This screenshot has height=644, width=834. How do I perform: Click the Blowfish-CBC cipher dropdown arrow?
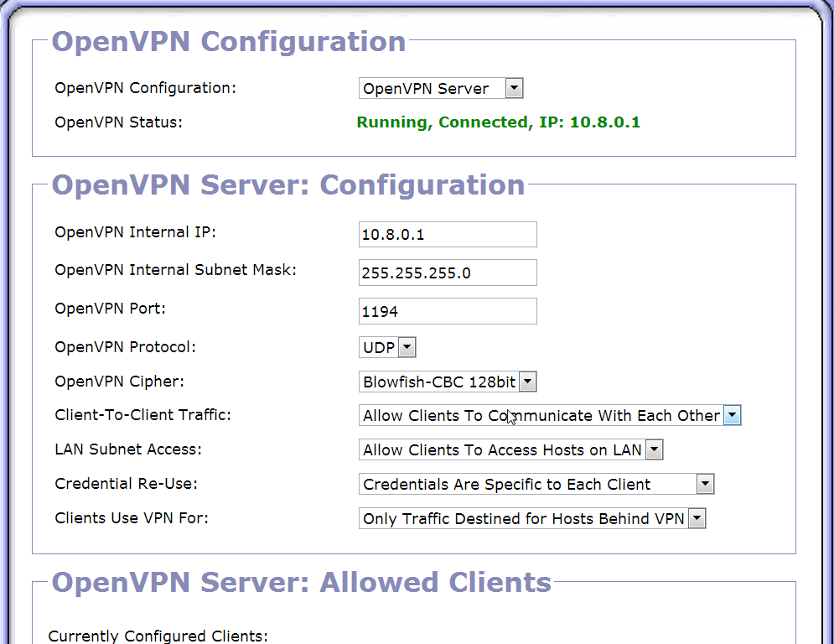pos(528,382)
